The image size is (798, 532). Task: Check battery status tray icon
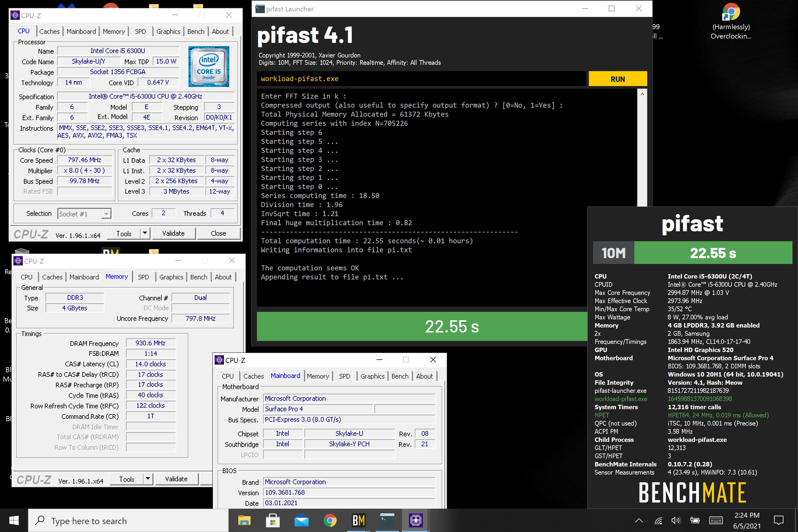coord(695,520)
